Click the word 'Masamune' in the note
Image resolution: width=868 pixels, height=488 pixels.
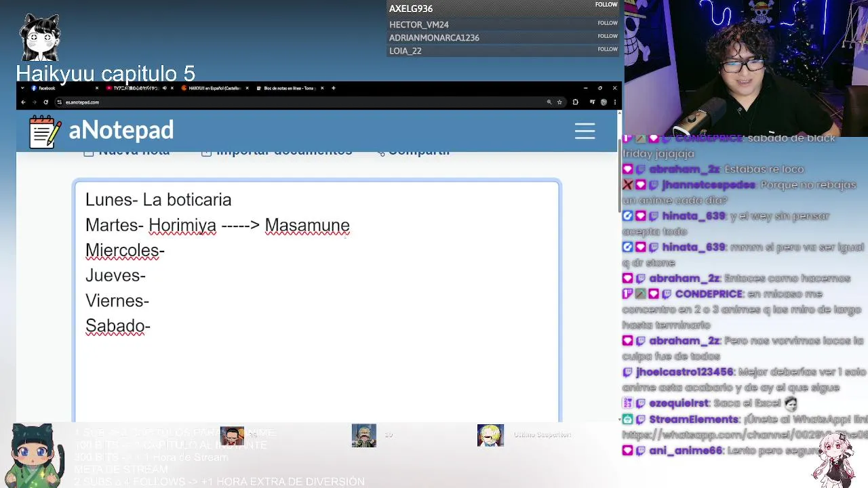(307, 225)
